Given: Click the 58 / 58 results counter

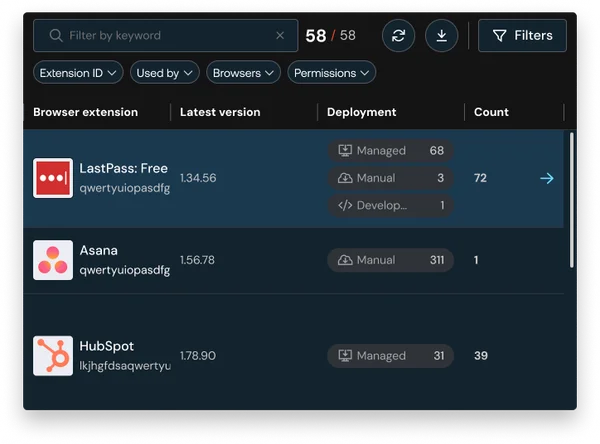Looking at the screenshot, I should point(331,36).
